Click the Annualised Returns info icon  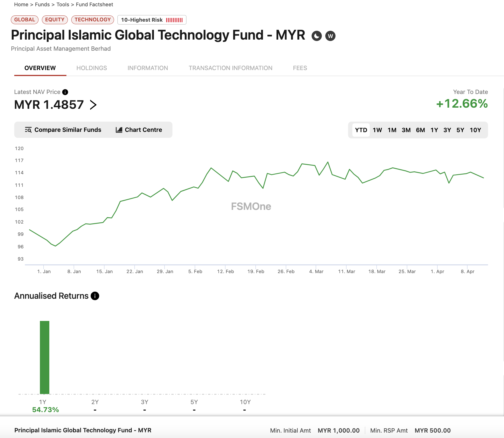[x=95, y=296]
